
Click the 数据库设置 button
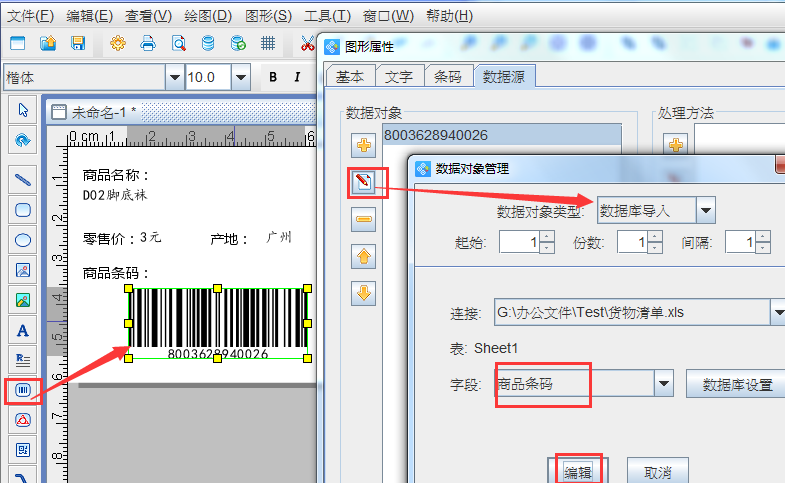tap(736, 384)
